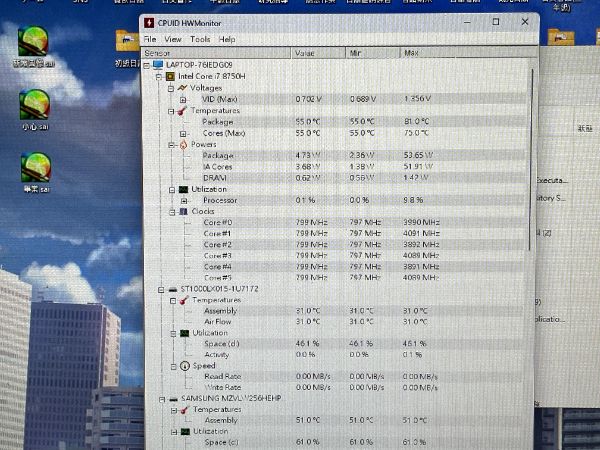
Task: Select the Core #3 clock row
Action: [363, 256]
